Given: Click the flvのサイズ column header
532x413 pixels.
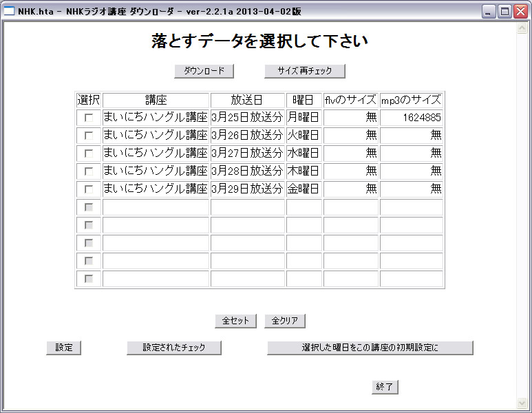Looking at the screenshot, I should point(350,100).
